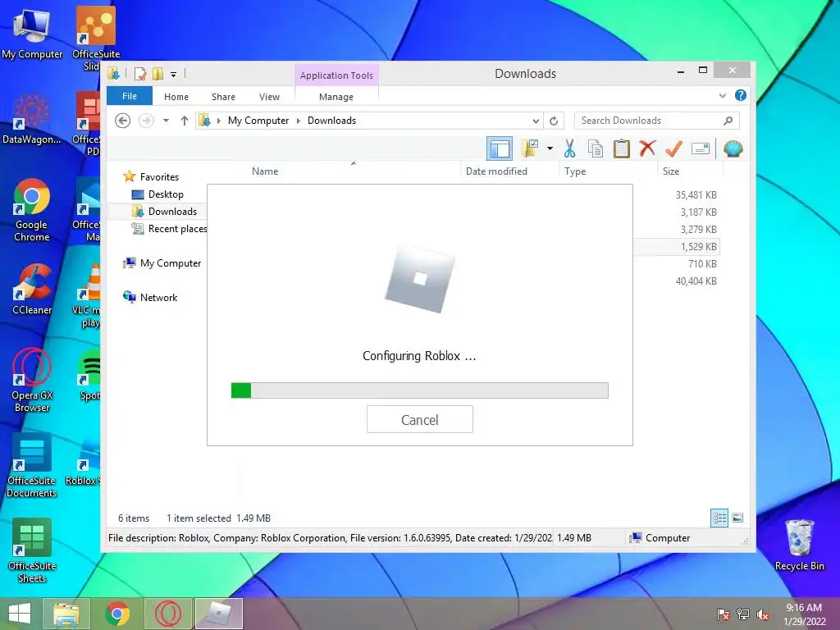Click the Properties quick access icon
This screenshot has height=630, width=840.
pos(140,74)
